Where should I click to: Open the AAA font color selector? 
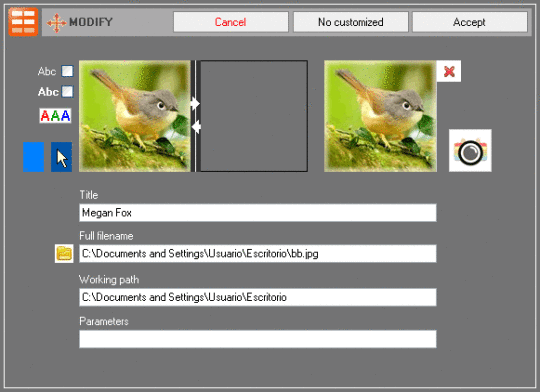pyautogui.click(x=55, y=116)
